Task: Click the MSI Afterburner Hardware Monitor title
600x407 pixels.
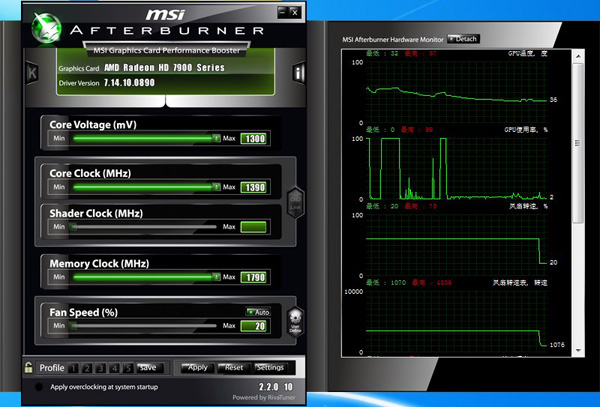Action: 393,39
